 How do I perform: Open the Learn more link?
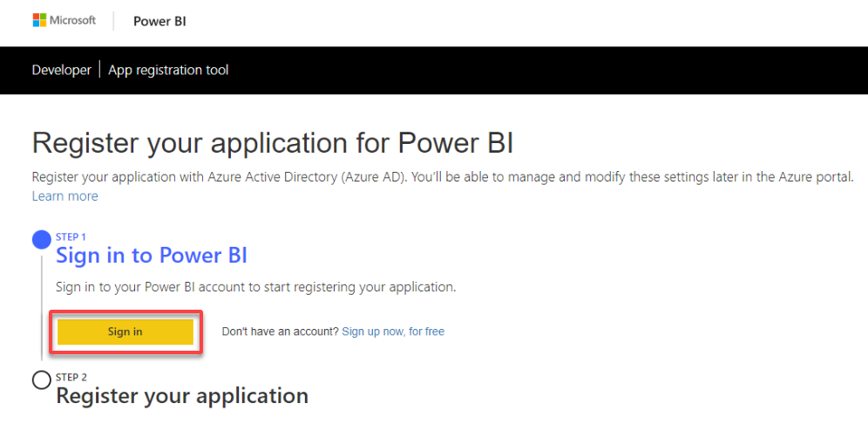point(64,196)
